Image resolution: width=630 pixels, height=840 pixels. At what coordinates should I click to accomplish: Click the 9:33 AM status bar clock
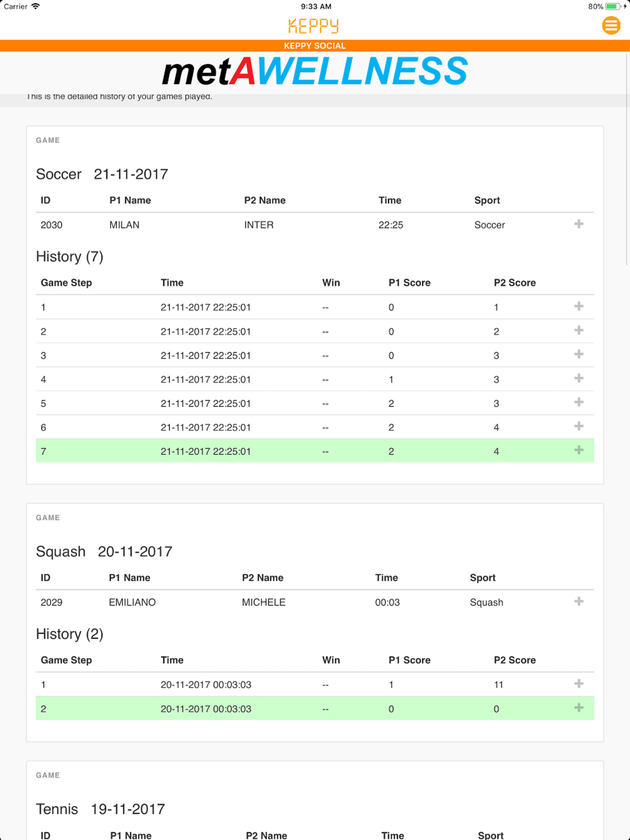coord(316,6)
